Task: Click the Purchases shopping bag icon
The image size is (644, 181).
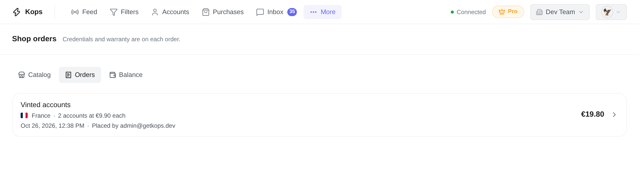Action: click(x=206, y=12)
